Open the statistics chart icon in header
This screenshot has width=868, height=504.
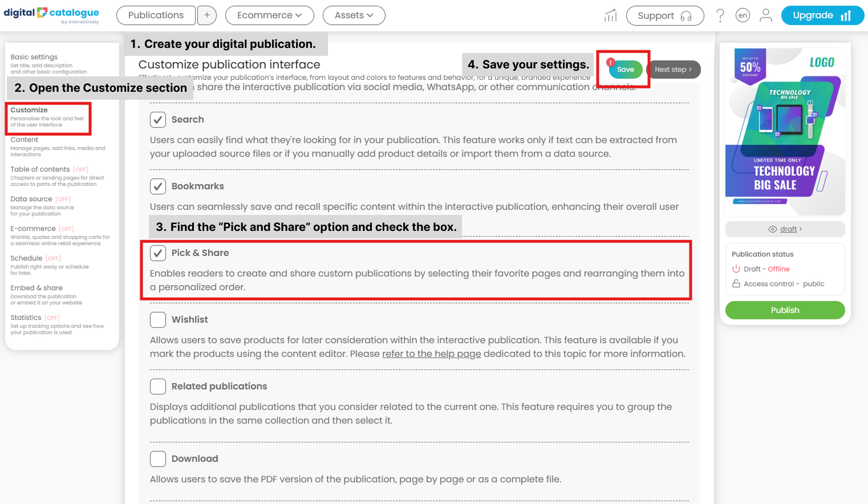[610, 15]
